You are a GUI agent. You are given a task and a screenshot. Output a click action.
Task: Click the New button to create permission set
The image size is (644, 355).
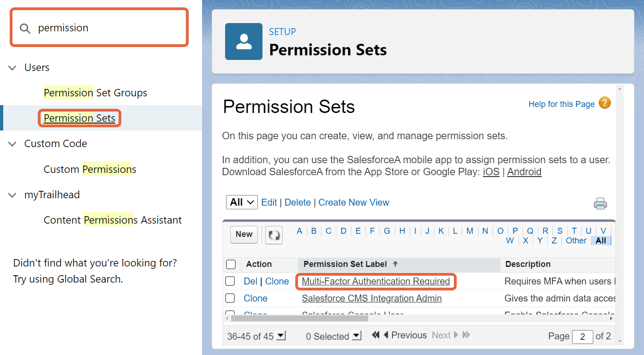coord(244,234)
